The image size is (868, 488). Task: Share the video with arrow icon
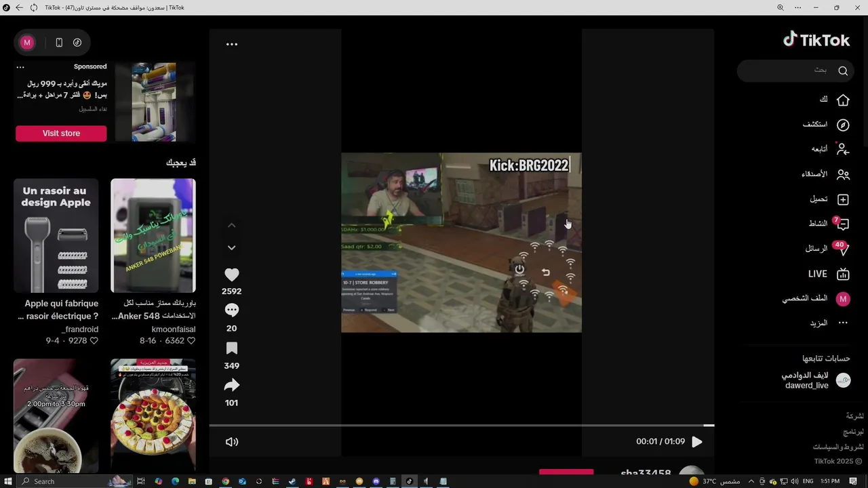232,385
